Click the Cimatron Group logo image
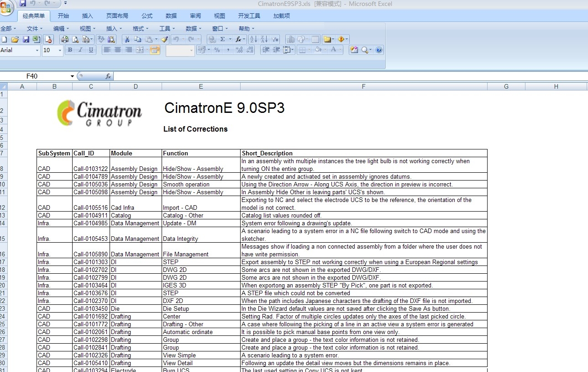Viewport: 588px width, 372px height. click(99, 112)
